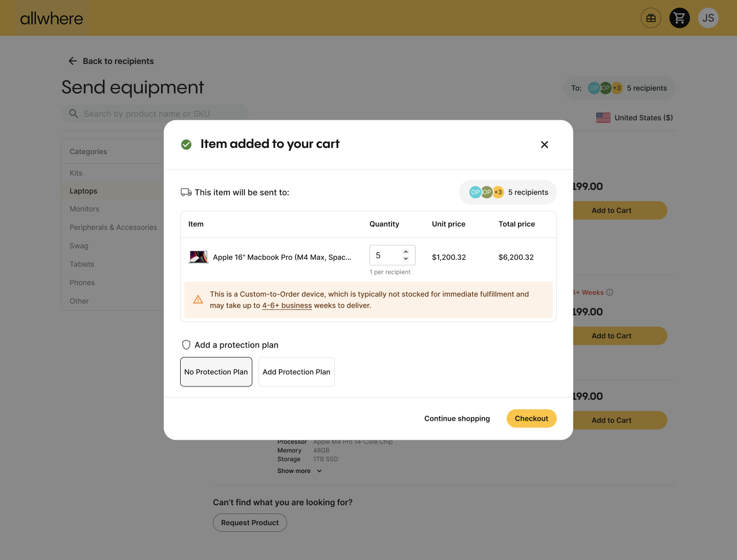Viewport: 737px width, 560px height.
Task: Click the weeks info circle icon
Action: [x=610, y=292]
